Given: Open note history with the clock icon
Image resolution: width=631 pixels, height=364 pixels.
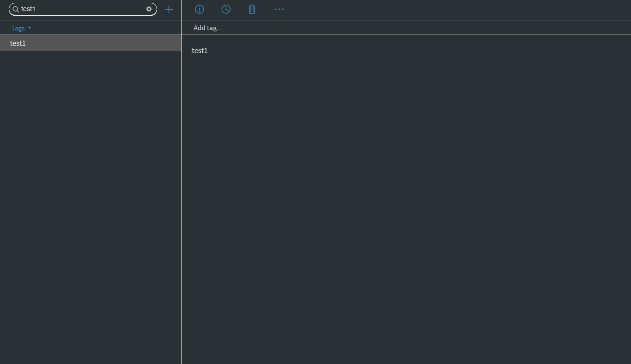Looking at the screenshot, I should tap(226, 9).
